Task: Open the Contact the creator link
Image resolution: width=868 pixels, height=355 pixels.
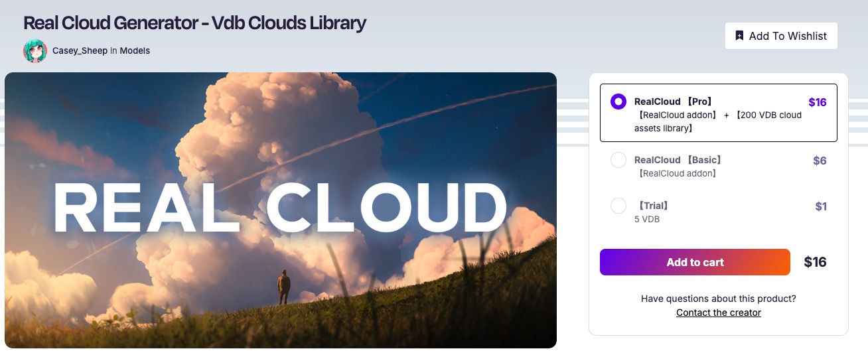Action: pyautogui.click(x=719, y=313)
